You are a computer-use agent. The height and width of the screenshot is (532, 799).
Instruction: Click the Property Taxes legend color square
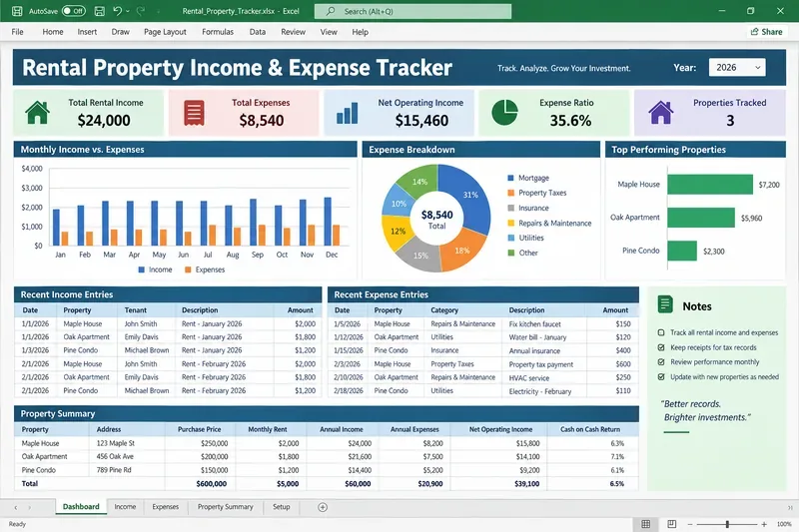pos(510,193)
